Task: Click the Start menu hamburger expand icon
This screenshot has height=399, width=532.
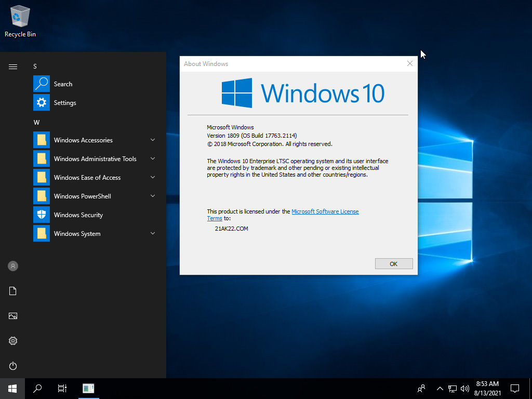Action: click(x=13, y=66)
